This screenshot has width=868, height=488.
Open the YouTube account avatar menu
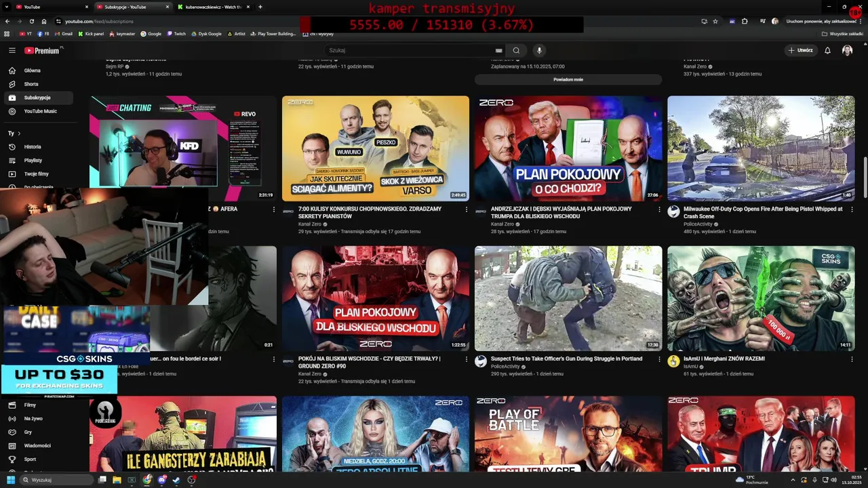(847, 50)
